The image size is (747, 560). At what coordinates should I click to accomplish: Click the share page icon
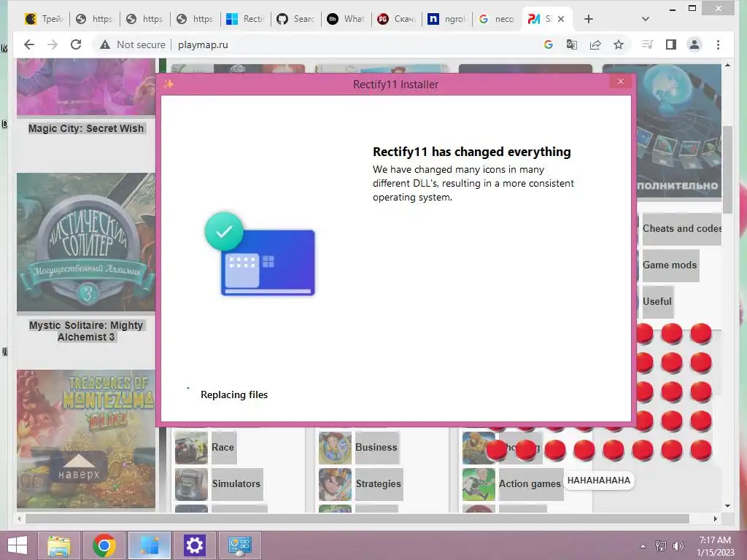click(595, 44)
